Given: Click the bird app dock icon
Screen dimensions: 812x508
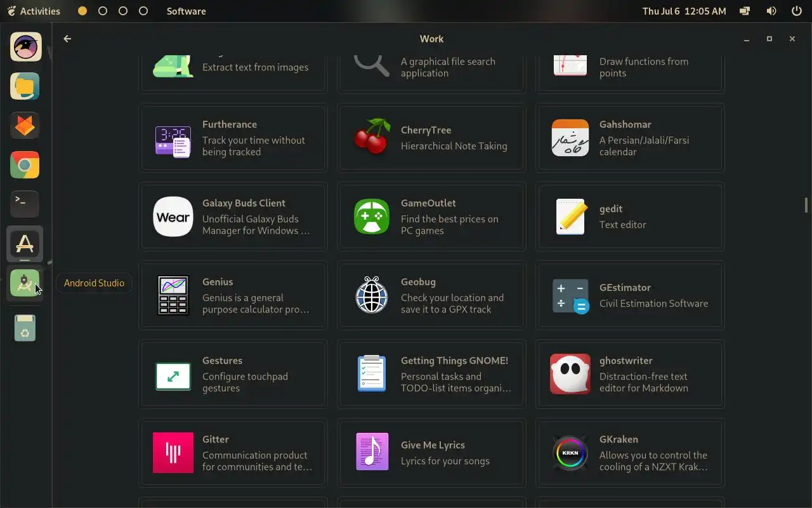Looking at the screenshot, I should click(25, 47).
